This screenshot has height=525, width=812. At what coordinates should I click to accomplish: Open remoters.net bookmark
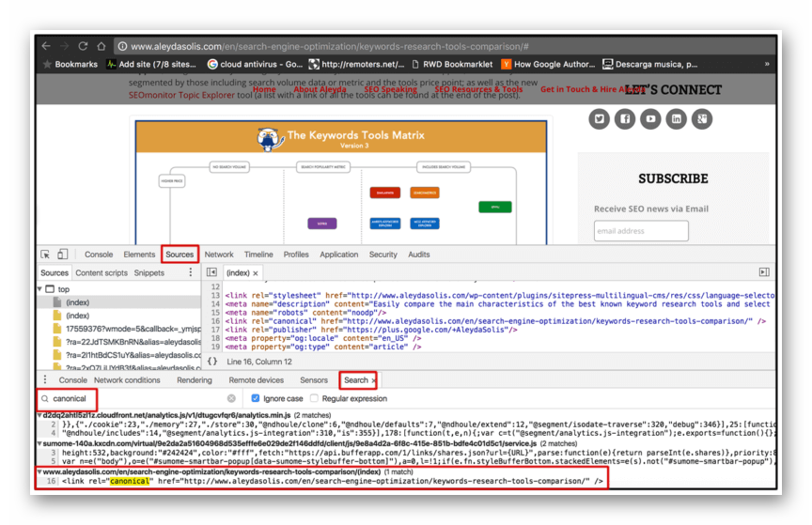click(x=357, y=64)
